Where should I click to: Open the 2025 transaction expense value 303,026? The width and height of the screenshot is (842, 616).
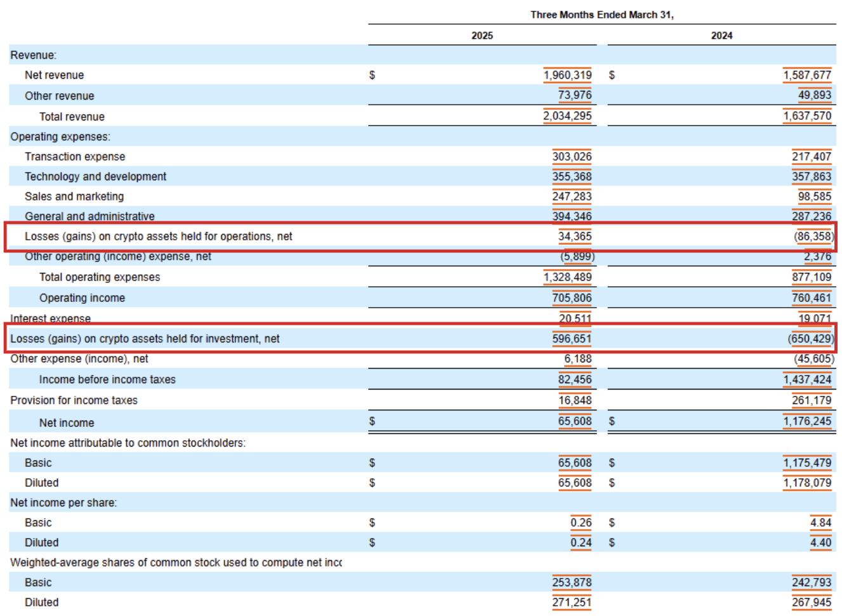pos(572,156)
